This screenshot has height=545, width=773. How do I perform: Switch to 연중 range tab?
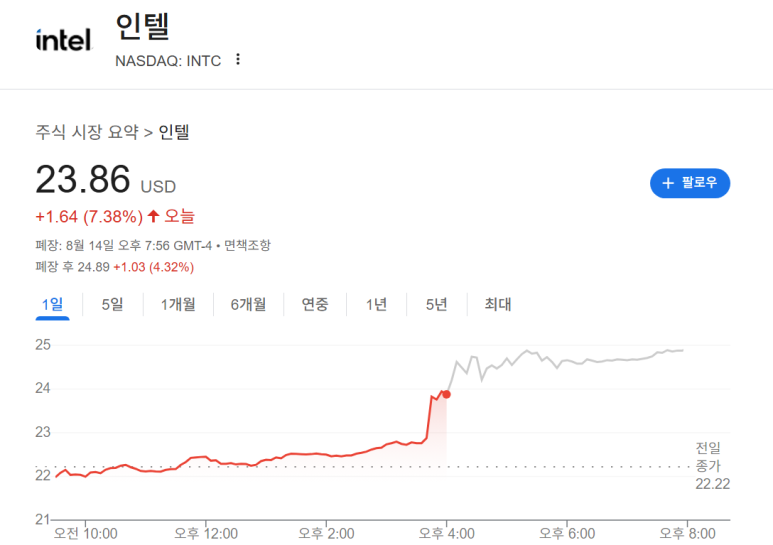click(x=315, y=304)
